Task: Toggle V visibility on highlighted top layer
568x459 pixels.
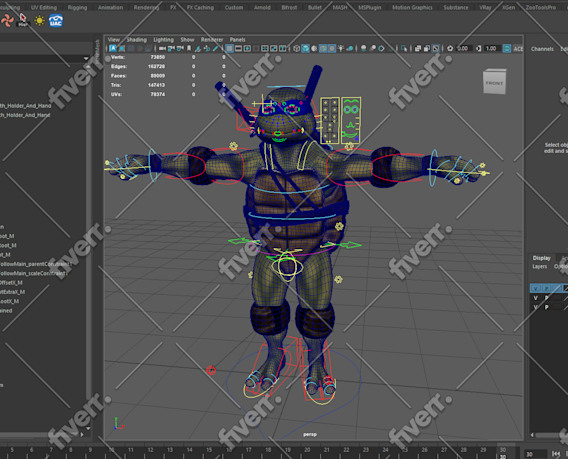Action: coord(535,288)
